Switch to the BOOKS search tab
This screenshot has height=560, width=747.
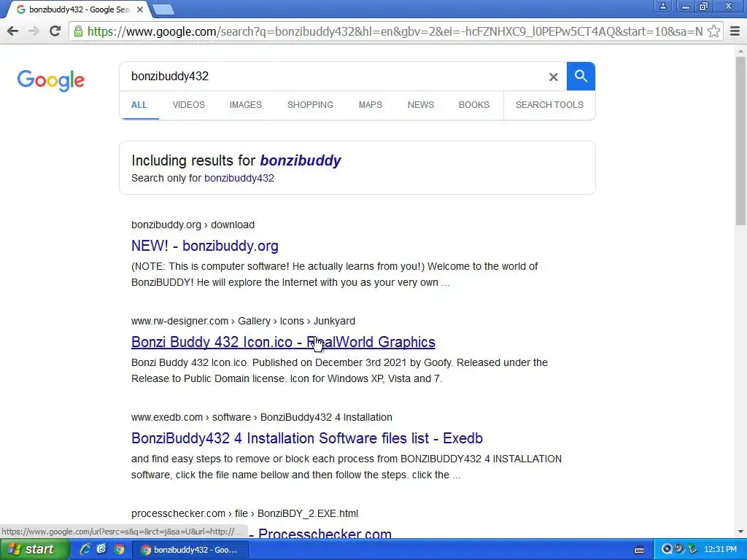474,105
